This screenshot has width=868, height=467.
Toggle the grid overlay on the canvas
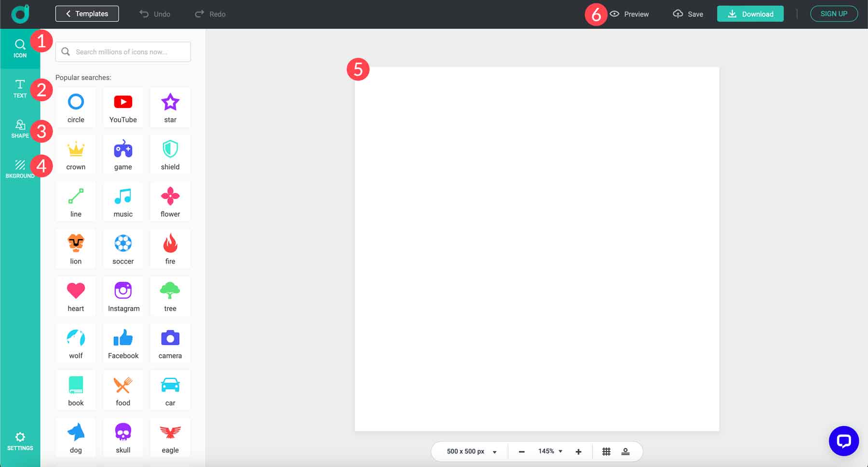point(606,452)
